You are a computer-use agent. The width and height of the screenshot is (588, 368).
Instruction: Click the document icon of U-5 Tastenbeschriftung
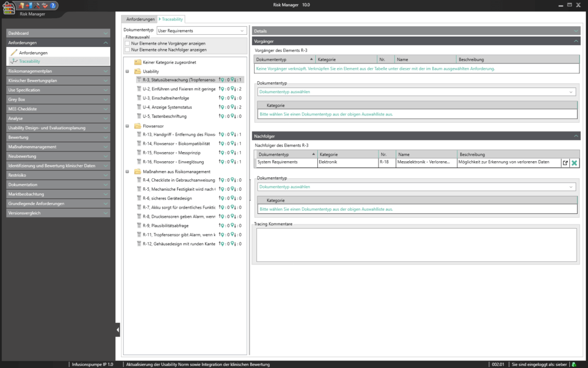(139, 116)
